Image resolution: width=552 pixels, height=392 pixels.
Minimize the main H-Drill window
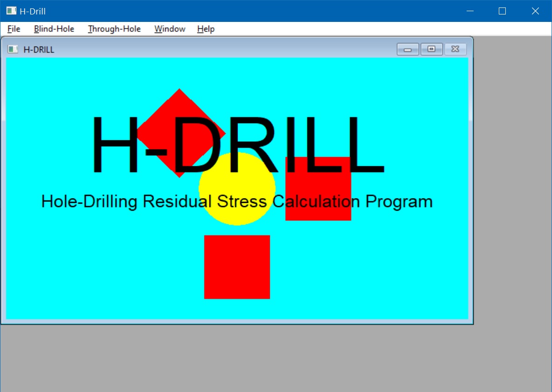tap(470, 11)
